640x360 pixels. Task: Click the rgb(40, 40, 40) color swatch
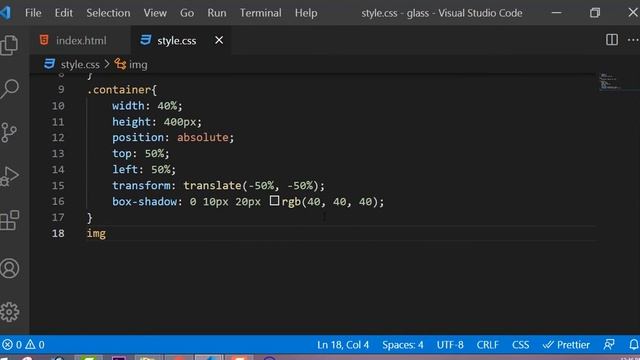tap(274, 201)
